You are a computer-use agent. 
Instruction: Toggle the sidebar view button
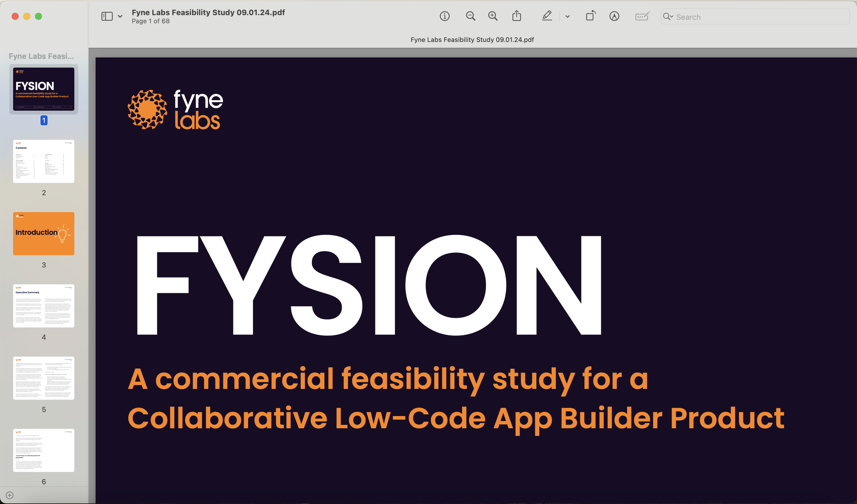point(107,16)
